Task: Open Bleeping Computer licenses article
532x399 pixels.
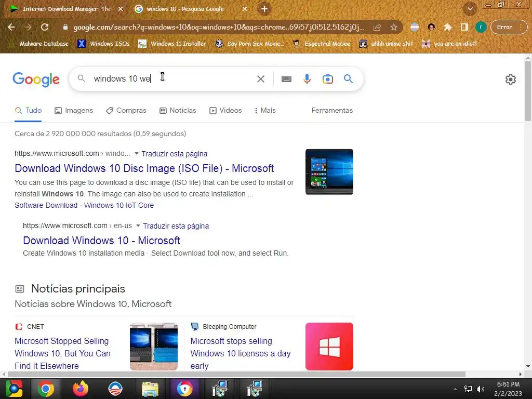Action: (x=240, y=353)
